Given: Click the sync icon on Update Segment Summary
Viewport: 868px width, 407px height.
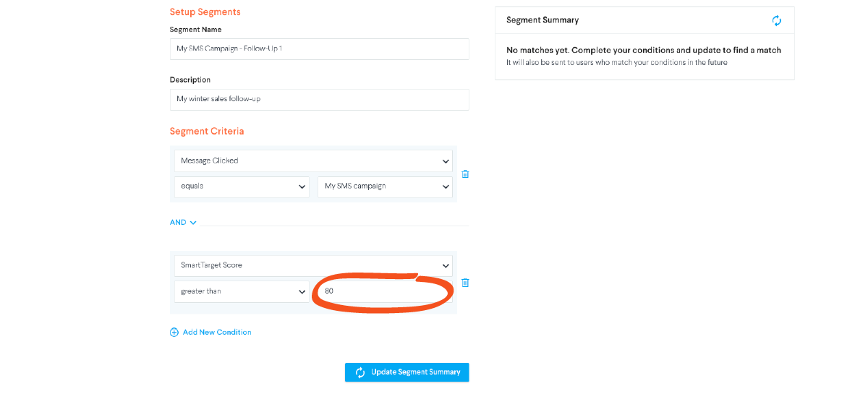Looking at the screenshot, I should 360,372.
